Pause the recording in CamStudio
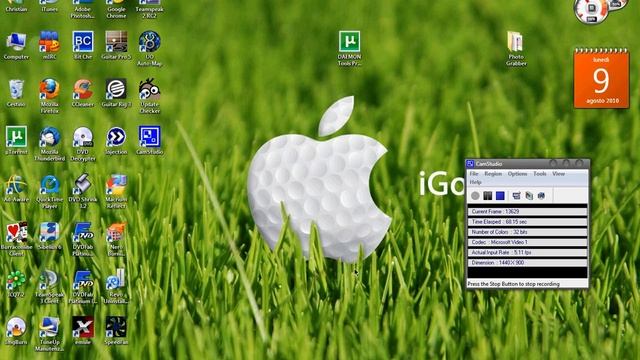 click(487, 196)
